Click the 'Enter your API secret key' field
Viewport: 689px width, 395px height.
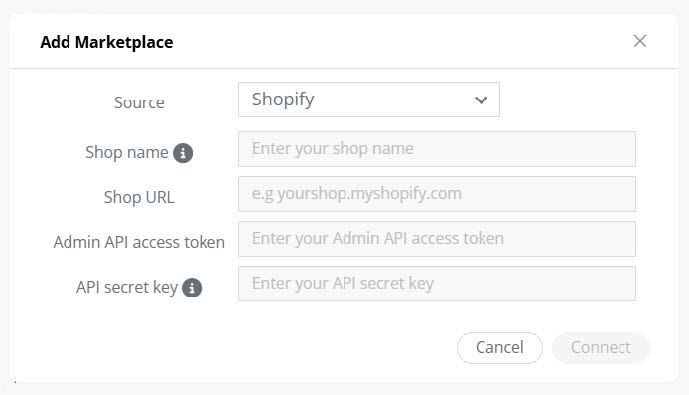click(x=437, y=283)
